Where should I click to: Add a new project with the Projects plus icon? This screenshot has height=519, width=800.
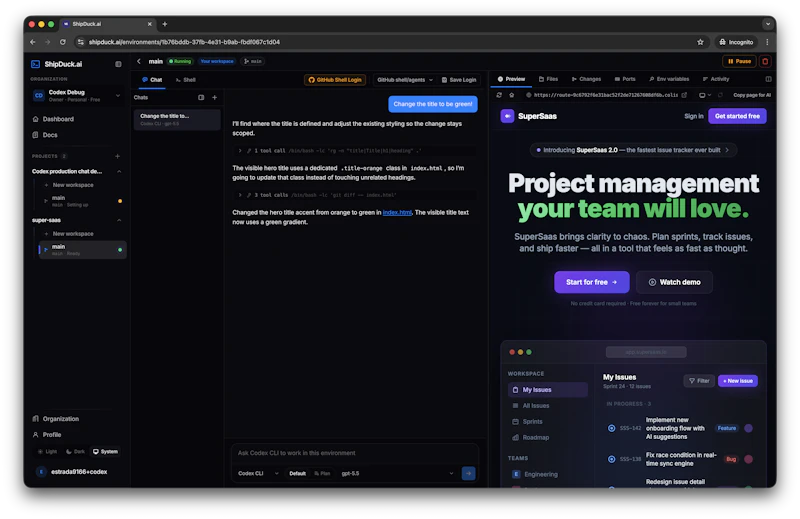[117, 156]
